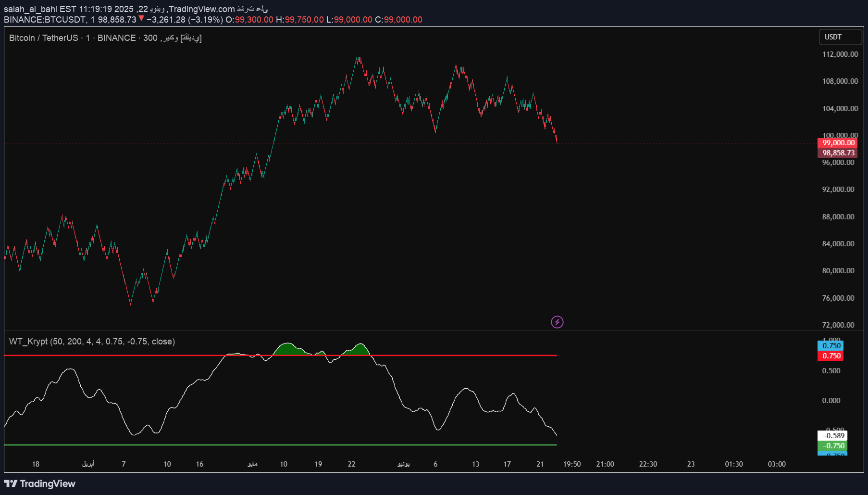Click the 16 date on time axis

(x=199, y=464)
